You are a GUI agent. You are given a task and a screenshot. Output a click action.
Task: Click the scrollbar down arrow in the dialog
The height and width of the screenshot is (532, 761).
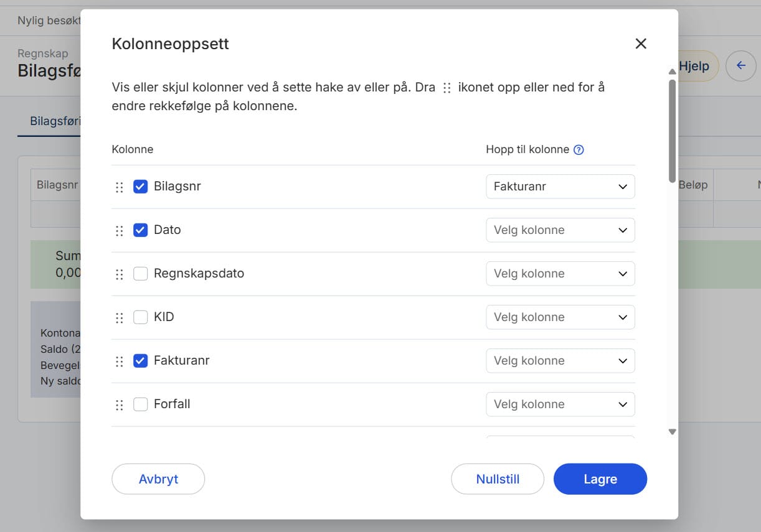pyautogui.click(x=672, y=432)
